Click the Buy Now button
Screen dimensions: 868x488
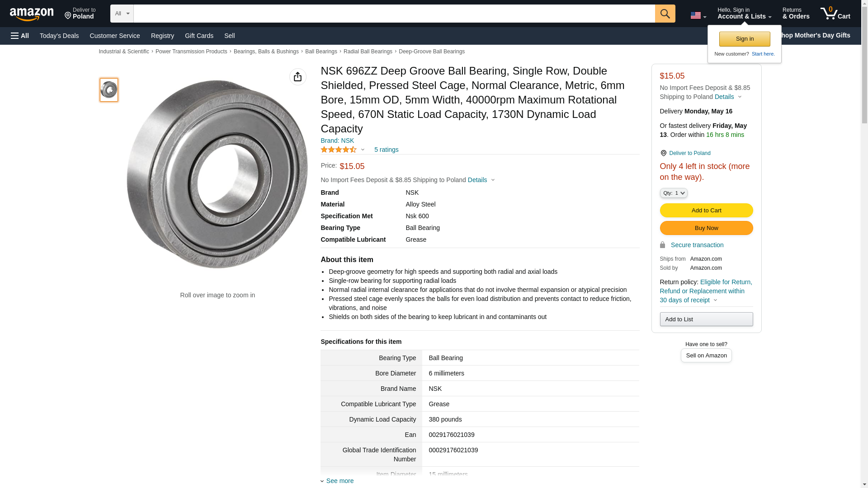coord(706,228)
